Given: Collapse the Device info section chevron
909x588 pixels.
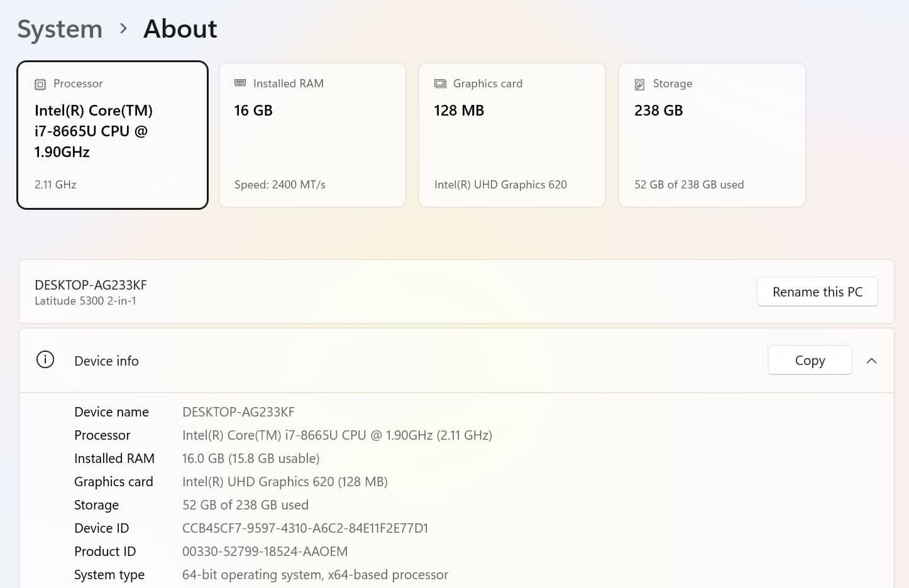Looking at the screenshot, I should coord(871,361).
